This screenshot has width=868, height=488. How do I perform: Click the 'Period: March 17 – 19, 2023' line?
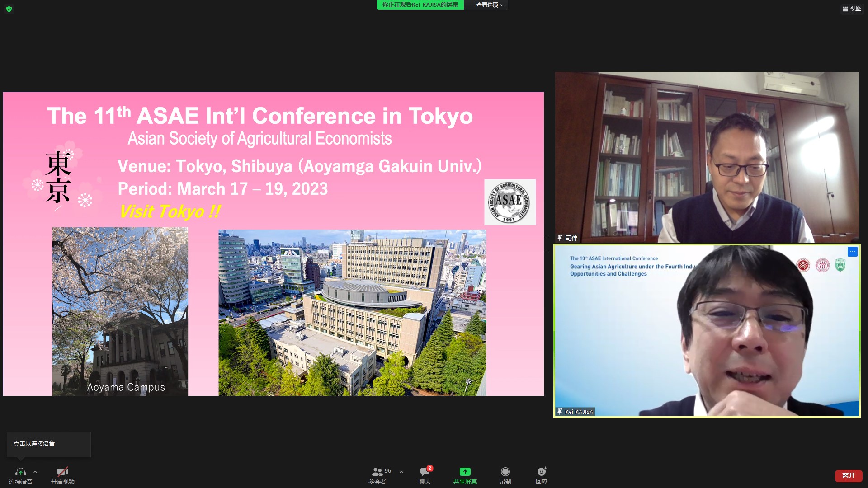pyautogui.click(x=223, y=189)
